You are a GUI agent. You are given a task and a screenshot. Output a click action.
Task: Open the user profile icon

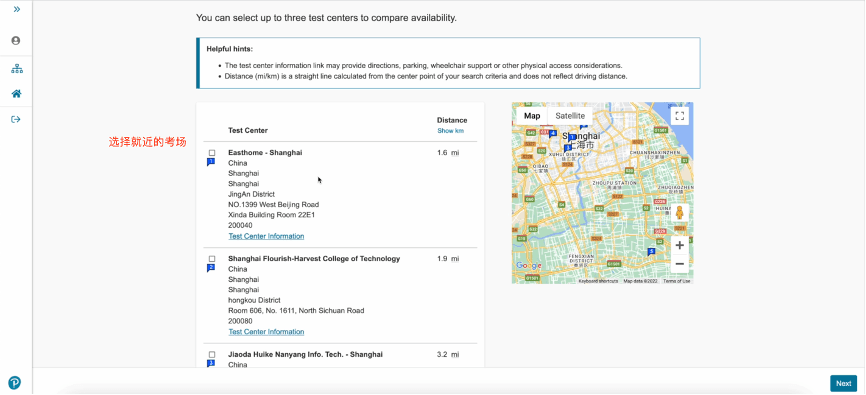coord(16,40)
